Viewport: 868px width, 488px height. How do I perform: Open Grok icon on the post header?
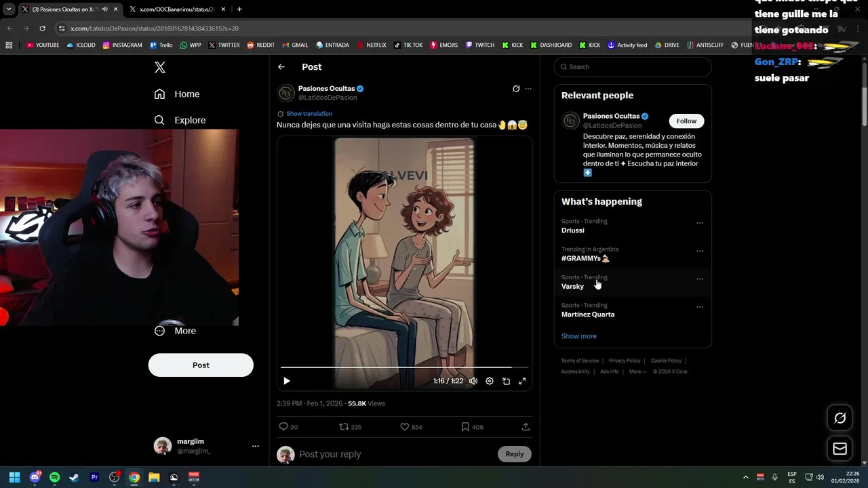[516, 89]
